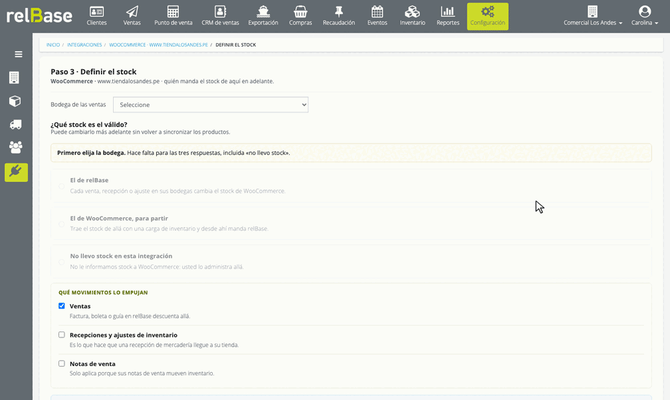670x400 pixels.
Task: Check the Notas de venta checkbox
Action: tap(62, 364)
